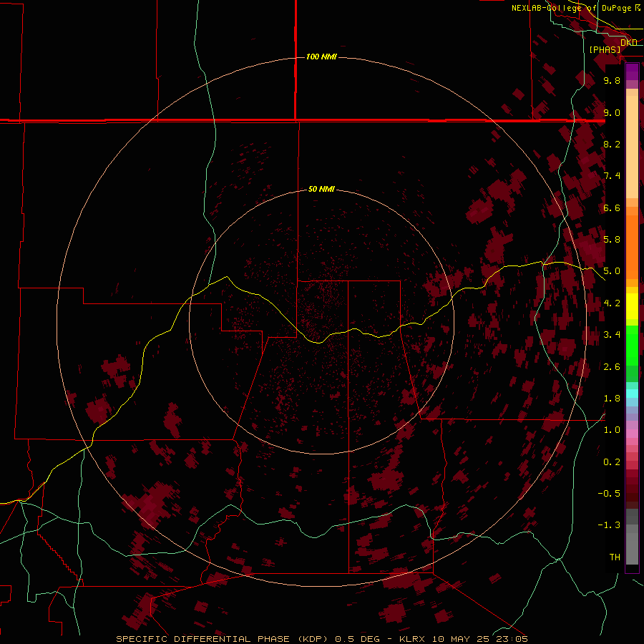Click the 7.4 scale value
The image size is (644, 644).
612,176
